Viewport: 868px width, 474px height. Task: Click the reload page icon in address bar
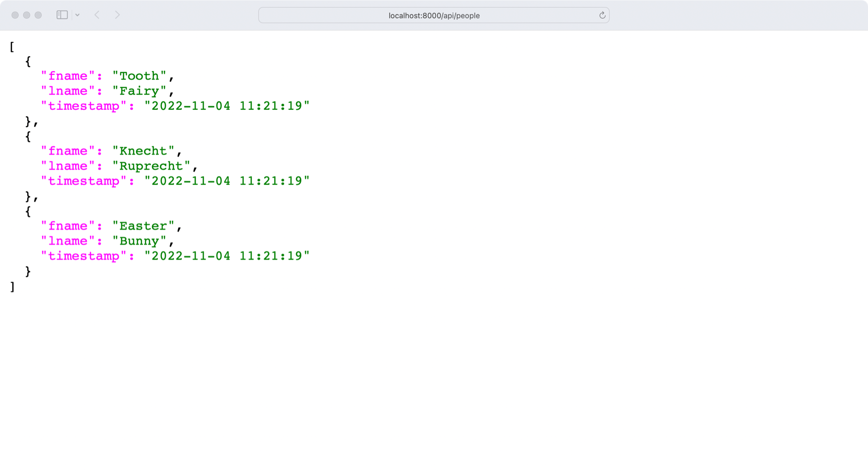click(x=602, y=15)
